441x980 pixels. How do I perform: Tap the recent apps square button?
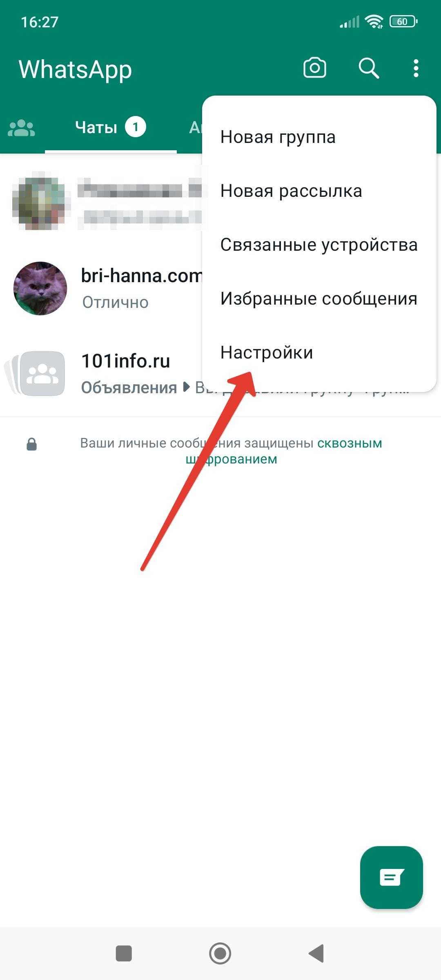click(124, 953)
